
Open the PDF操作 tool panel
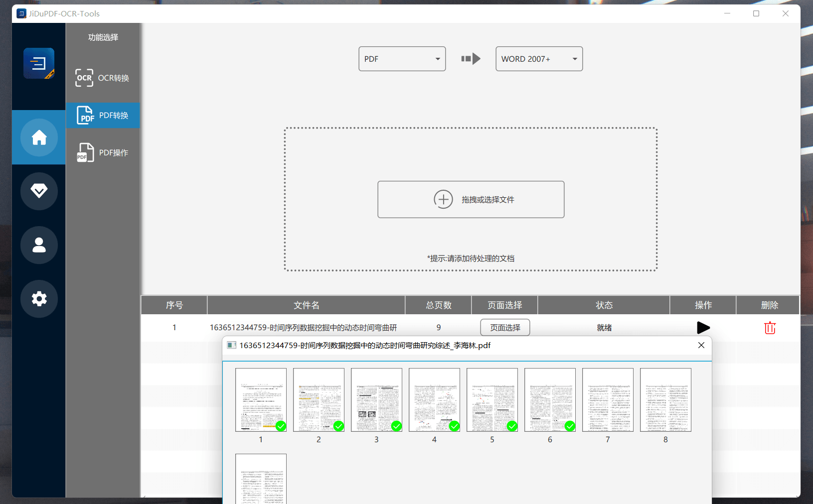point(103,152)
